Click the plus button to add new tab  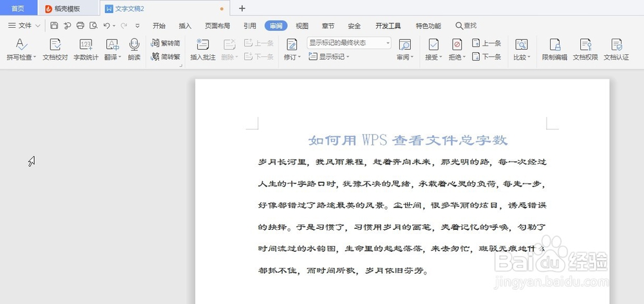point(242,8)
